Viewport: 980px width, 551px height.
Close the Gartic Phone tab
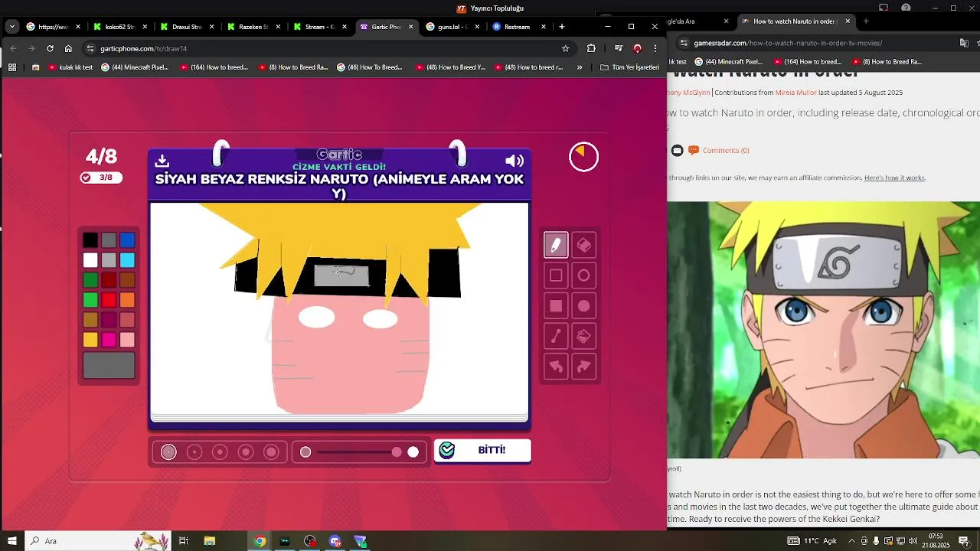[x=410, y=27]
